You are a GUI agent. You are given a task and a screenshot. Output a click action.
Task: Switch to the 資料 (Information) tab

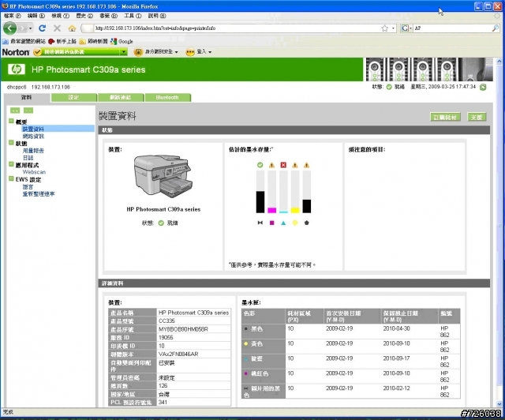click(x=26, y=97)
